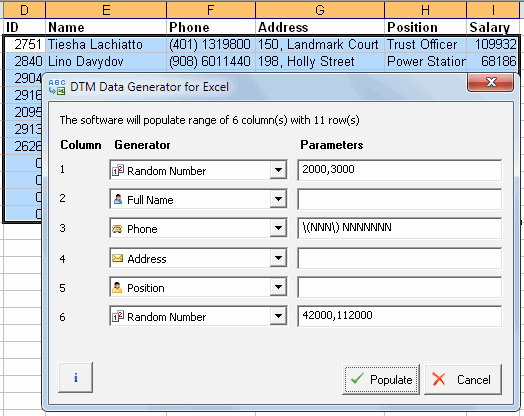Screen dimensions: 524x416
Task: Click the phone cell '(908) 6011440'
Action: (x=211, y=61)
